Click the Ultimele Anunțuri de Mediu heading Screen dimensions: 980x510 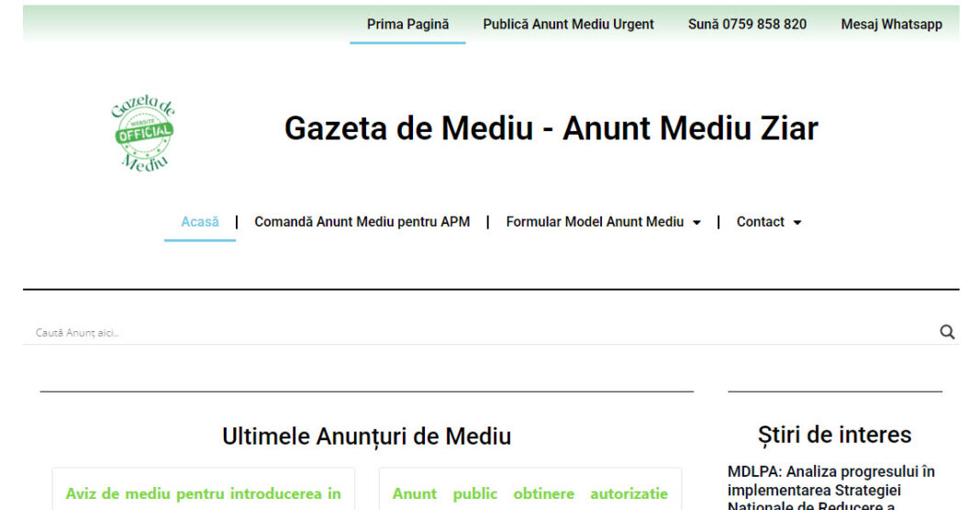[366, 437]
